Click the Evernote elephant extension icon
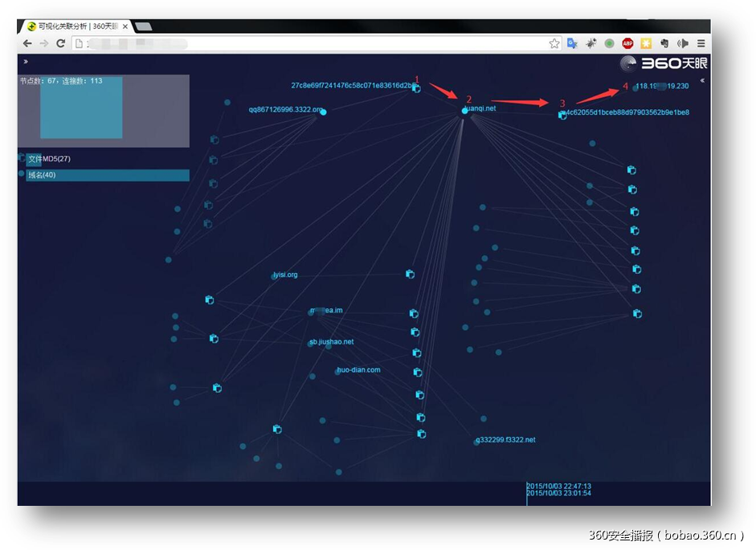 tap(664, 43)
